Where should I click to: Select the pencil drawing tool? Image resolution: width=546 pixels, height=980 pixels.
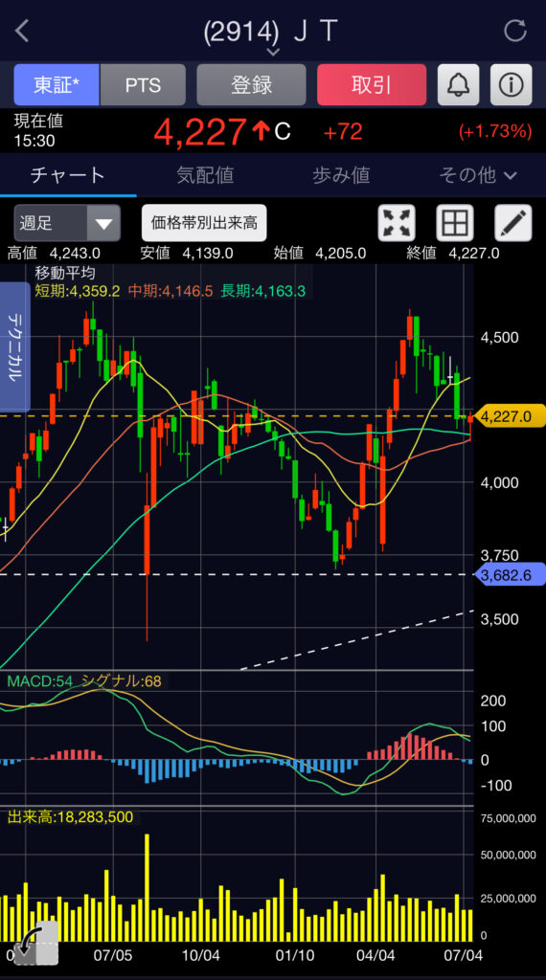point(513,223)
